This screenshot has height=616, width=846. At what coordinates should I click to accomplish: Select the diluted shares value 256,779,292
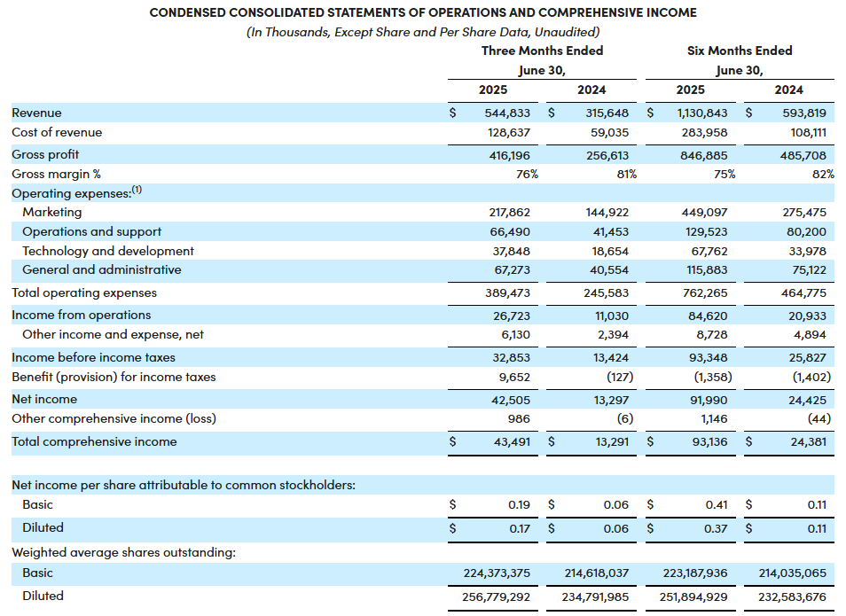(496, 597)
